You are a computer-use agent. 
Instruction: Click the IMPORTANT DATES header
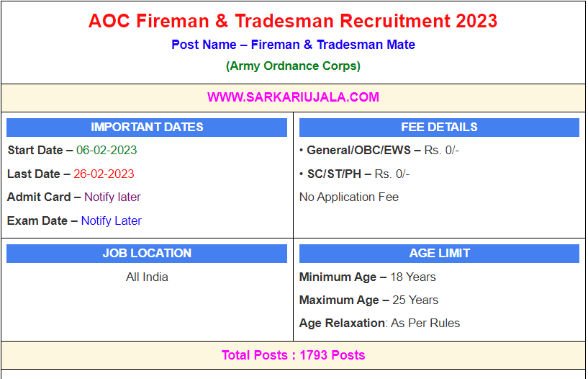147,128
